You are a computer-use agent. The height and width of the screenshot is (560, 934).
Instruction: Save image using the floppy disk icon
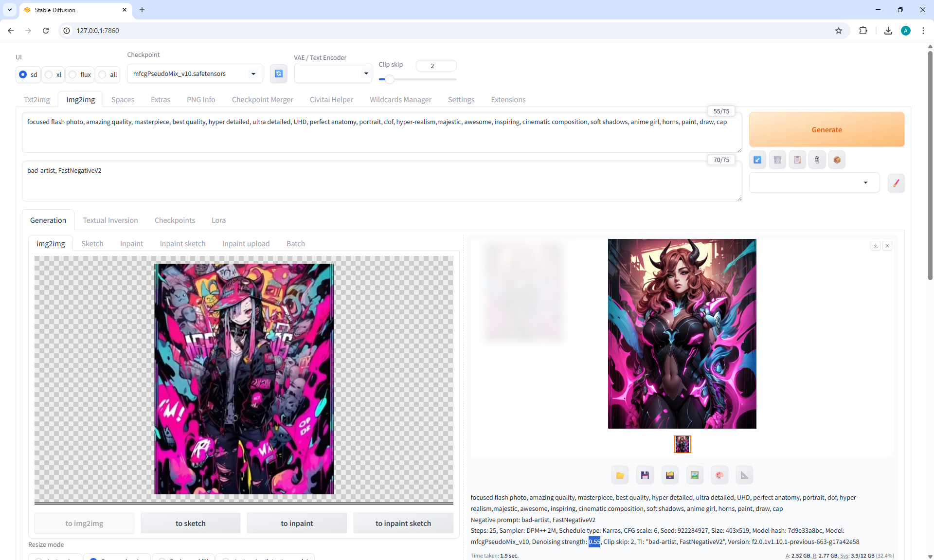tap(645, 475)
